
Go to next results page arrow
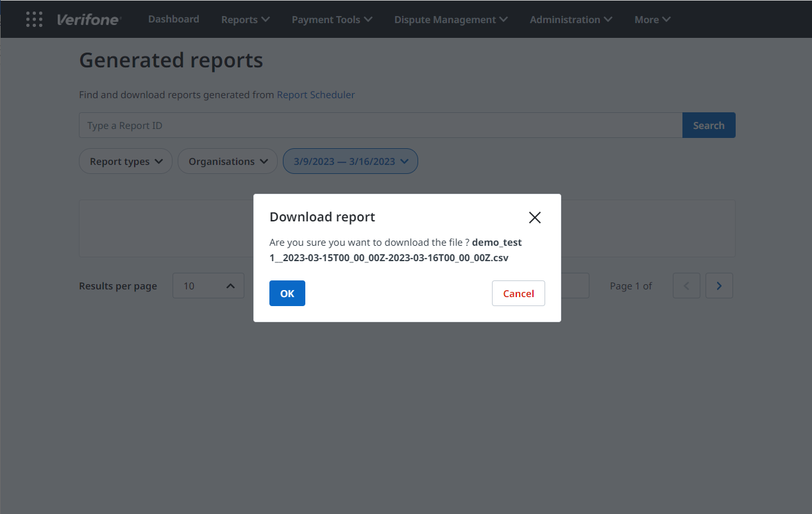coord(719,286)
